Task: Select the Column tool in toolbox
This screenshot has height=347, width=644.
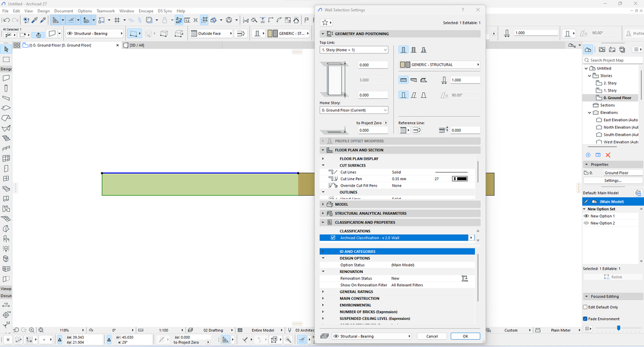Action: (x=6, y=88)
